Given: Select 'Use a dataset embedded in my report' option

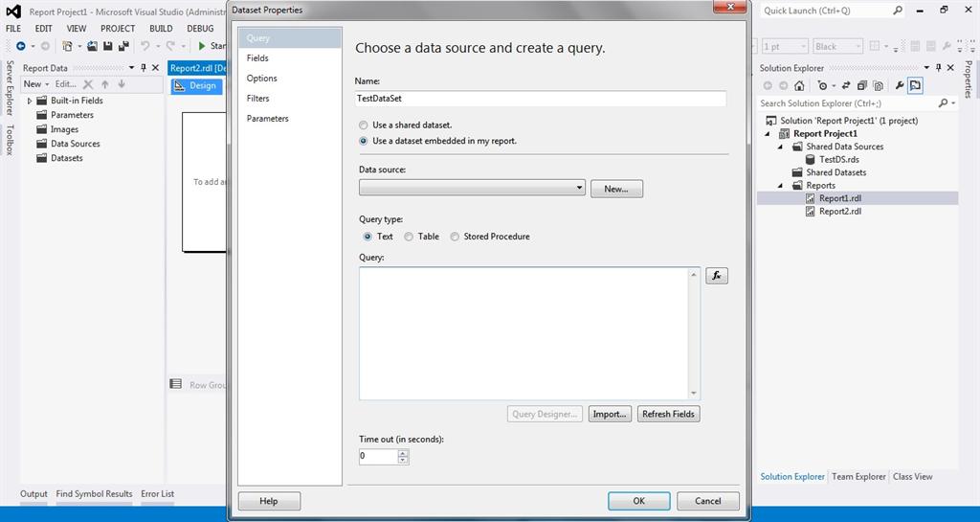Looking at the screenshot, I should tap(363, 142).
